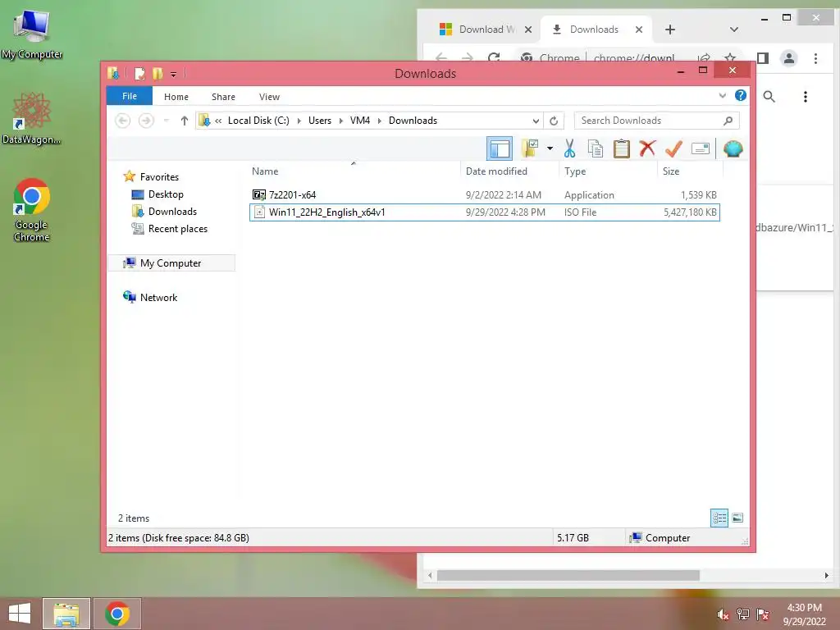840x630 pixels.
Task: Open Explorer Help question mark icon
Action: [x=741, y=95]
